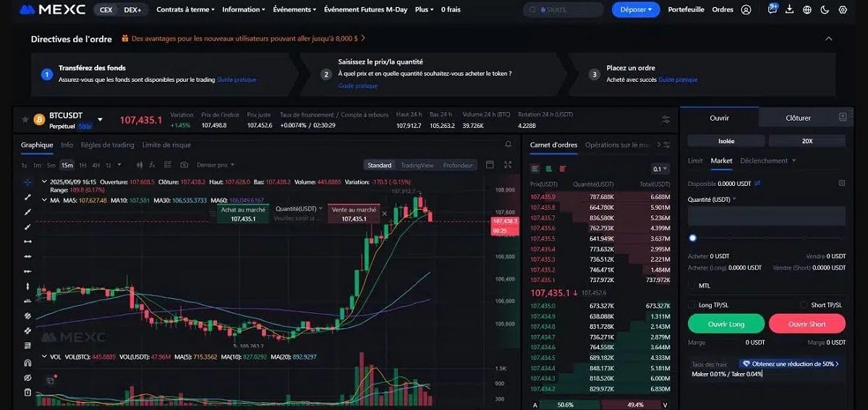Open the Déclenchement order type dropdown
The image size is (868, 410).
(x=768, y=161)
